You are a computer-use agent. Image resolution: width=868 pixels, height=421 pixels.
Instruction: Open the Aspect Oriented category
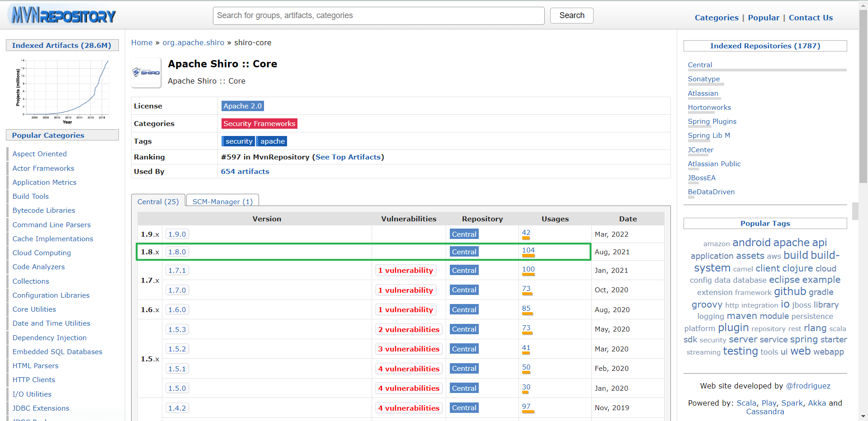[40, 154]
